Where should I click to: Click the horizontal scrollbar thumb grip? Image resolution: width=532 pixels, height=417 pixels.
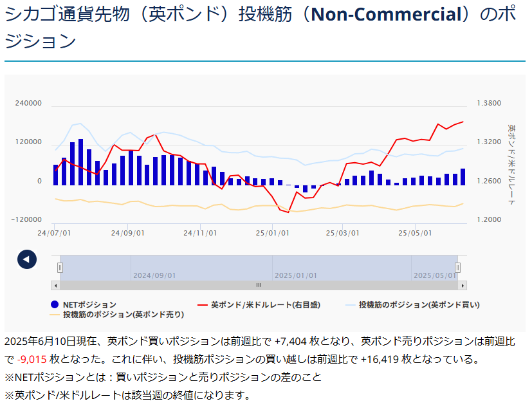(x=259, y=285)
